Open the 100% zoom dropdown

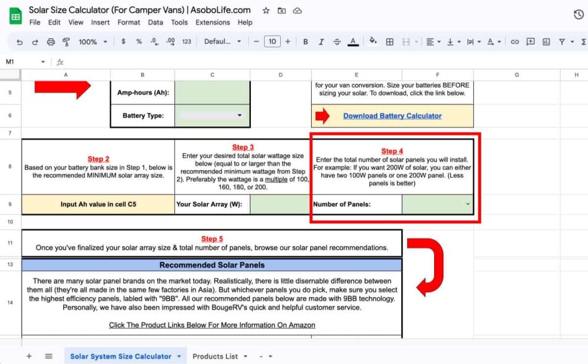(x=92, y=42)
